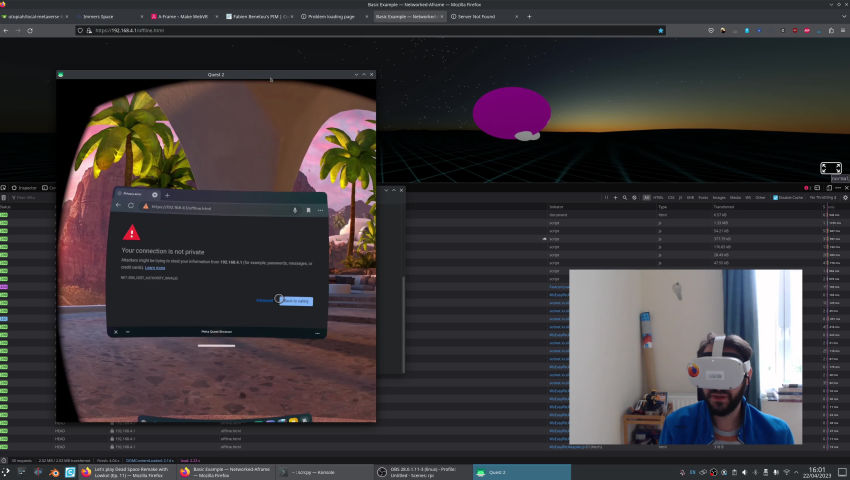This screenshot has width=850, height=480.
Task: Pause network recording in DevTools
Action: tap(607, 197)
